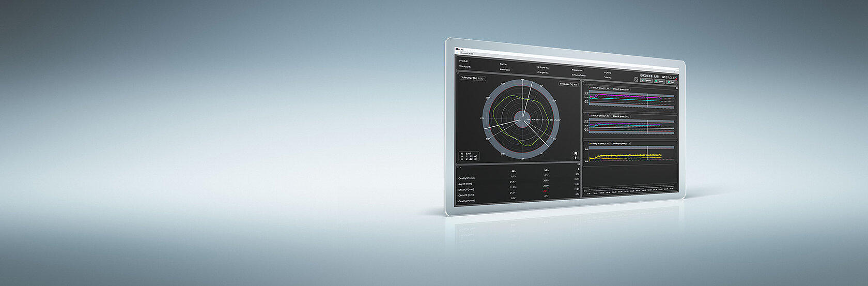Click the Schrumpf [%] value badge
The image size is (868, 286).
coord(472,79)
